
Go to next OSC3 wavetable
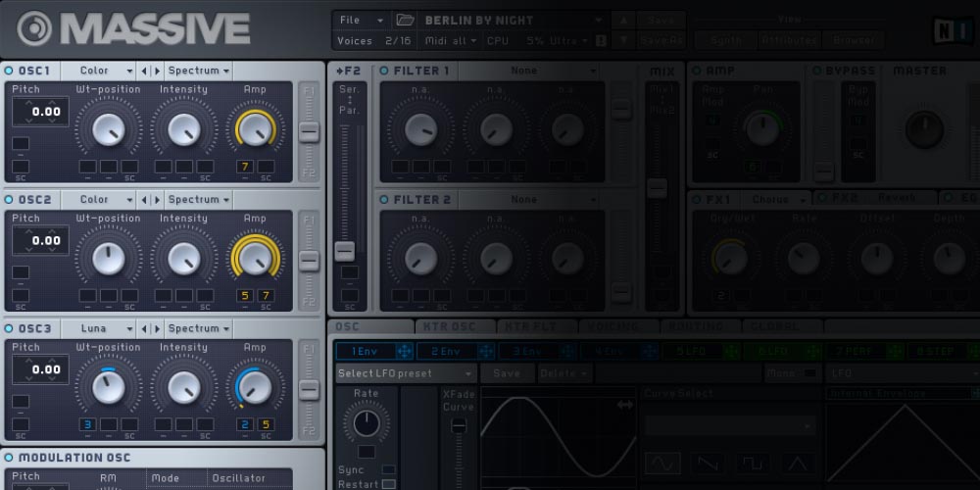pos(157,328)
